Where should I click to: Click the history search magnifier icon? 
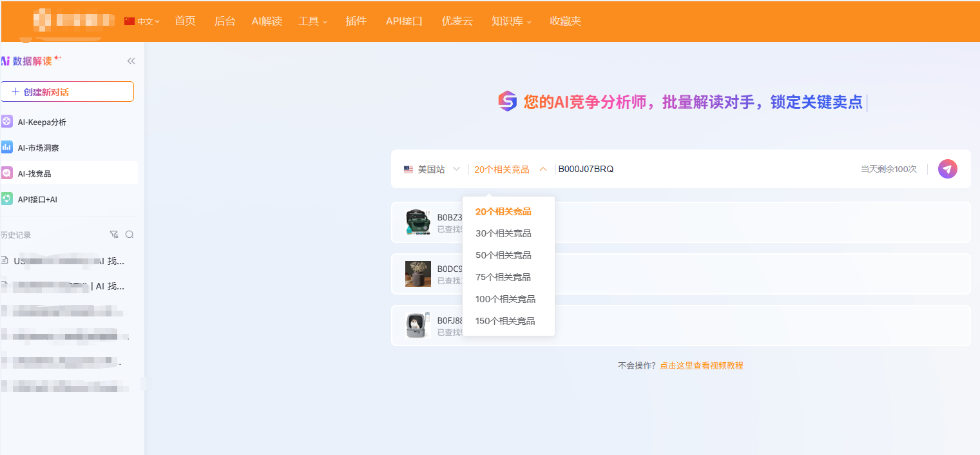click(130, 235)
